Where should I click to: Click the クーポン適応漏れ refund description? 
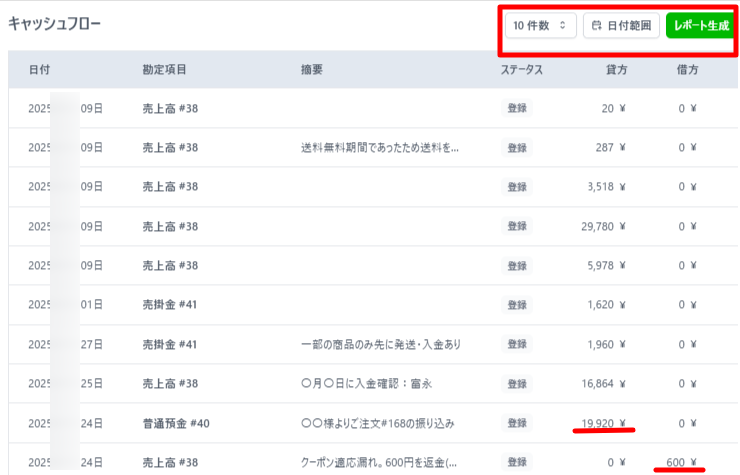pos(380,462)
